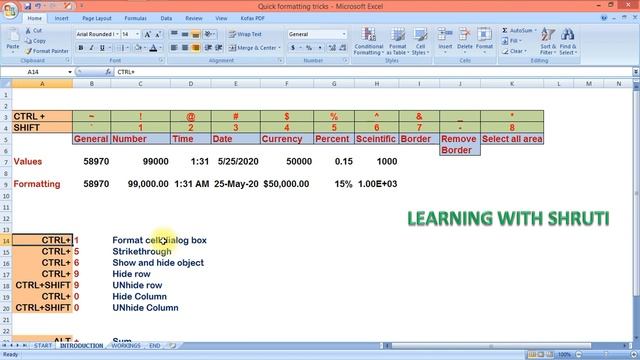Image resolution: width=640 pixels, height=360 pixels.
Task: Undo the last action
Action: pos(38,6)
